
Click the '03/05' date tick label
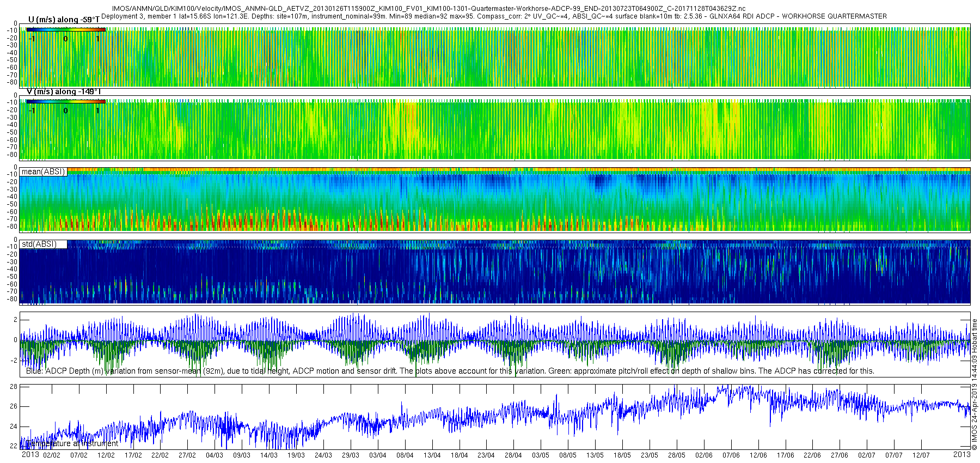[541, 455]
